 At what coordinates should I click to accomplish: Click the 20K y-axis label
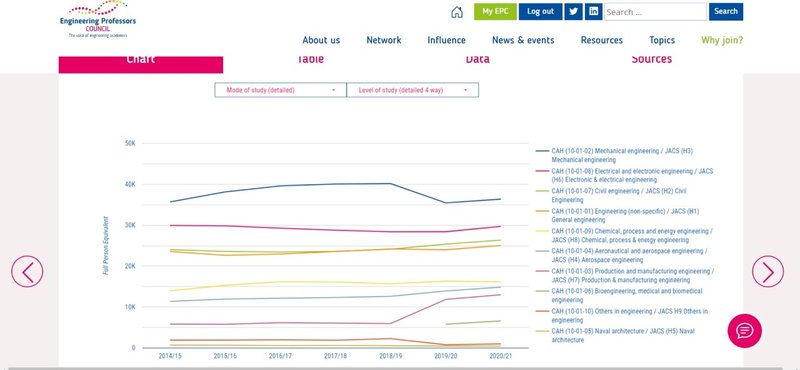(x=130, y=266)
